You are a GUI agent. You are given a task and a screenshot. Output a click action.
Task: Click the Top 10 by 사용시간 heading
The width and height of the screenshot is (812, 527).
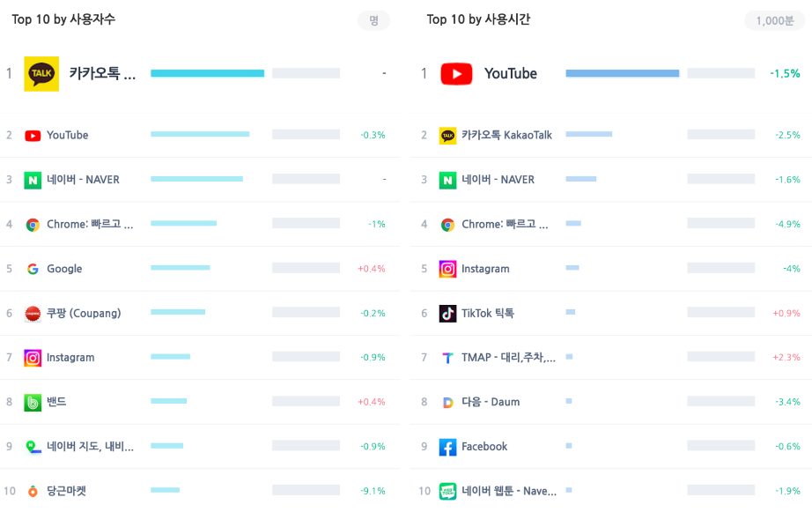coord(478,19)
